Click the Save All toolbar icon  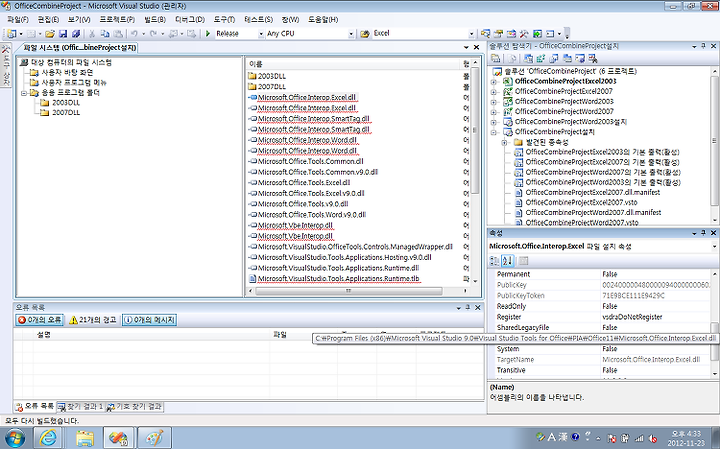[x=76, y=34]
